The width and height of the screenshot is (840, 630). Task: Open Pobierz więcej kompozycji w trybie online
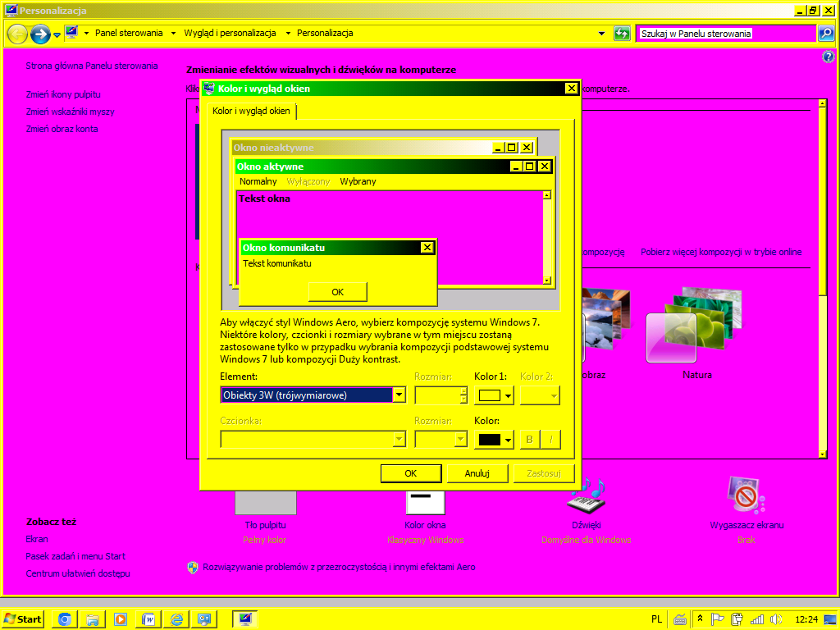pos(721,252)
